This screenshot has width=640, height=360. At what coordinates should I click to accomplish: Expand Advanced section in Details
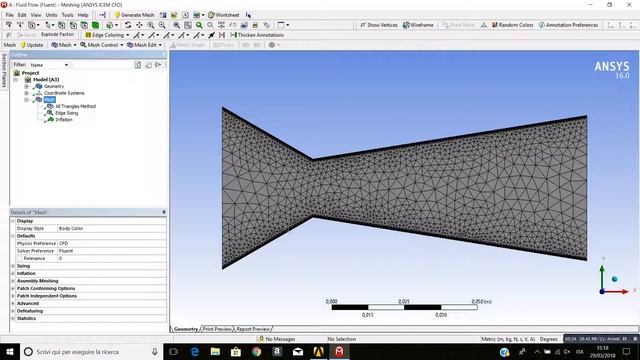pos(13,303)
